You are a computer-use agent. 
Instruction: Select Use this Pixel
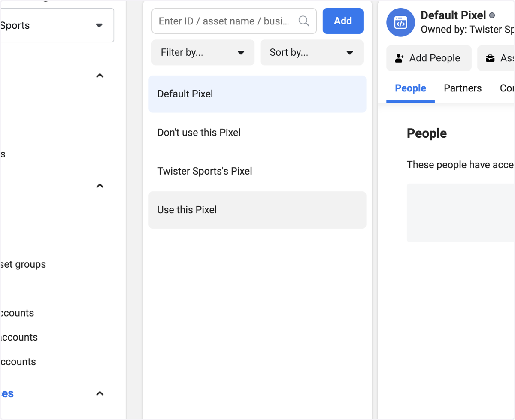tap(257, 210)
